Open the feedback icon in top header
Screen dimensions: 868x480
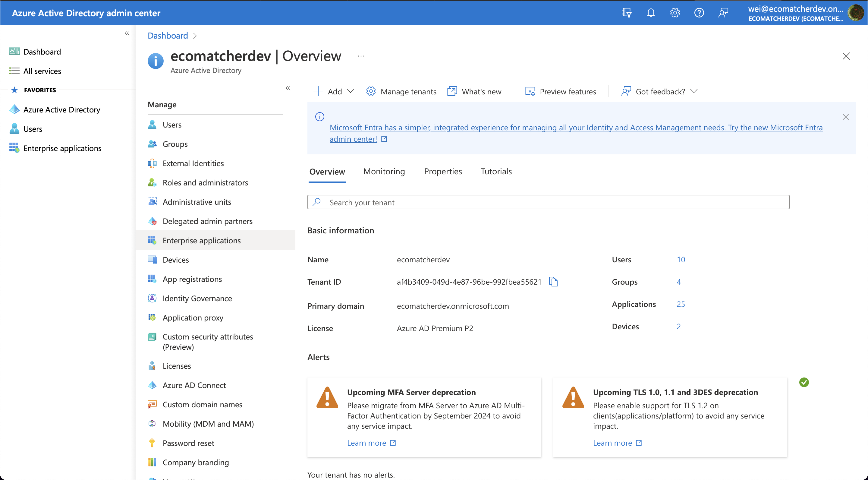click(x=723, y=13)
